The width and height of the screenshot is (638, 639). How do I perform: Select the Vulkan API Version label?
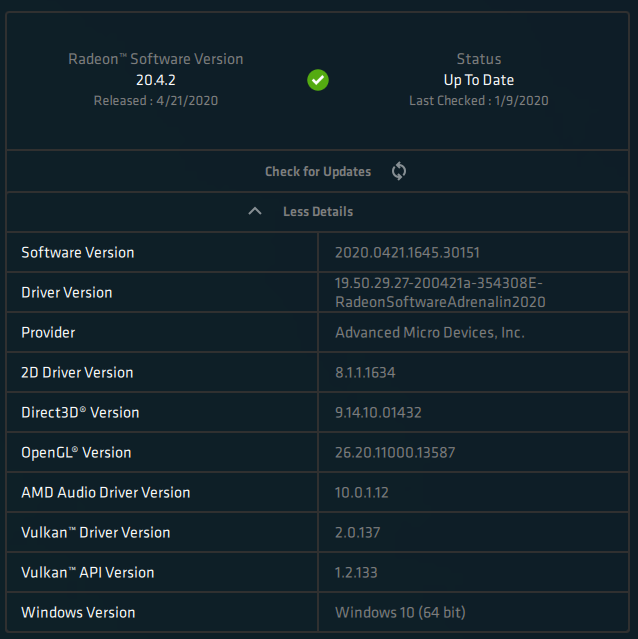click(88, 572)
